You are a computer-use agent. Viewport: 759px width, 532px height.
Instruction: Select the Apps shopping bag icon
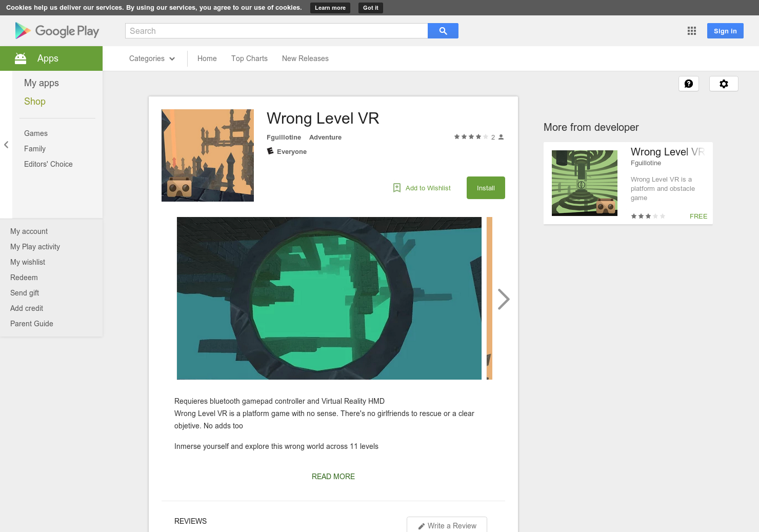click(21, 58)
